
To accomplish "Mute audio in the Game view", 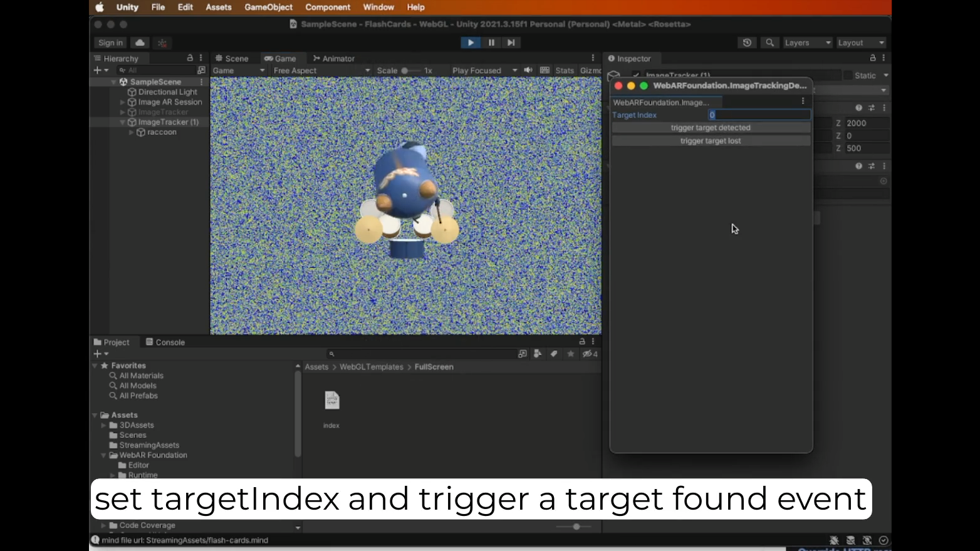I will [528, 70].
